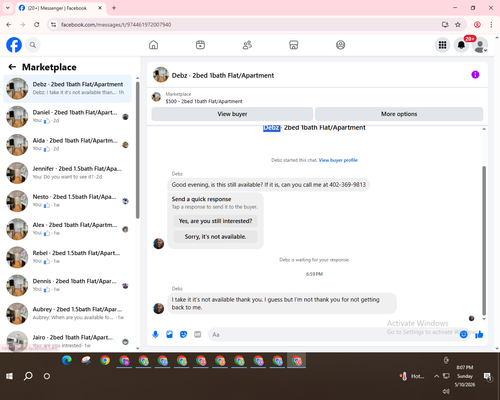Click Debz header profile thumbnail
500x400 pixels.
point(161,75)
